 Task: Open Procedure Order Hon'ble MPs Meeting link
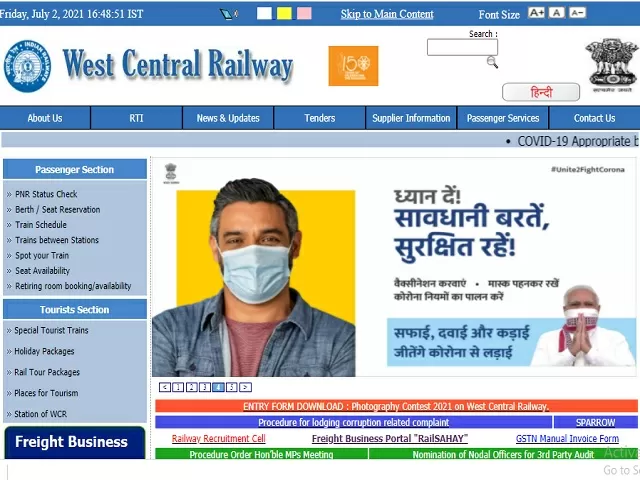coord(261,454)
